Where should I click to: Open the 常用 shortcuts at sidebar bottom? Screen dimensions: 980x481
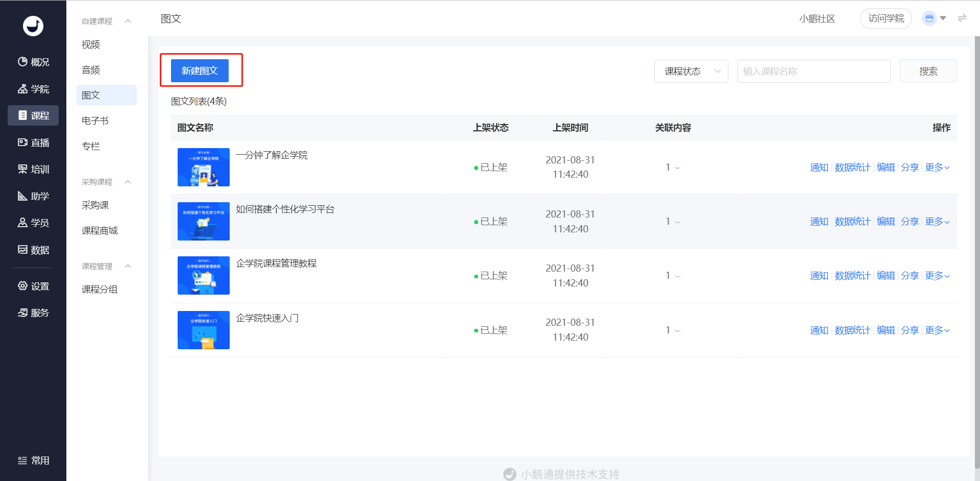coord(33,461)
